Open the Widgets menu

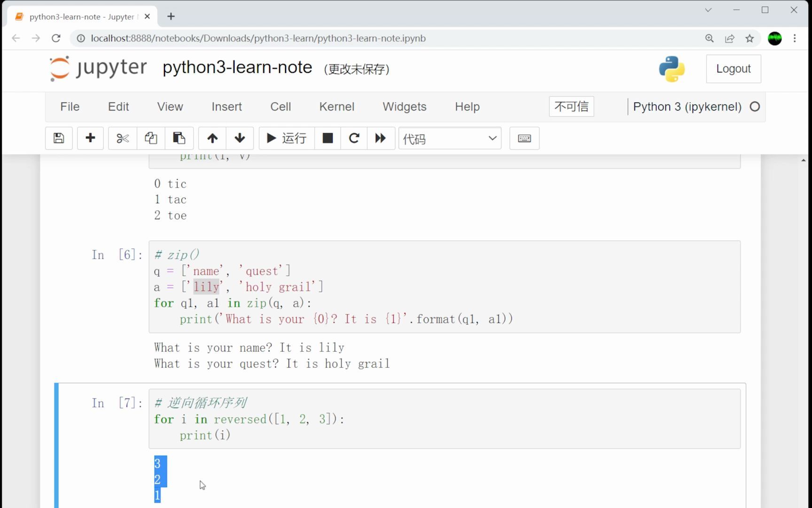[404, 107]
